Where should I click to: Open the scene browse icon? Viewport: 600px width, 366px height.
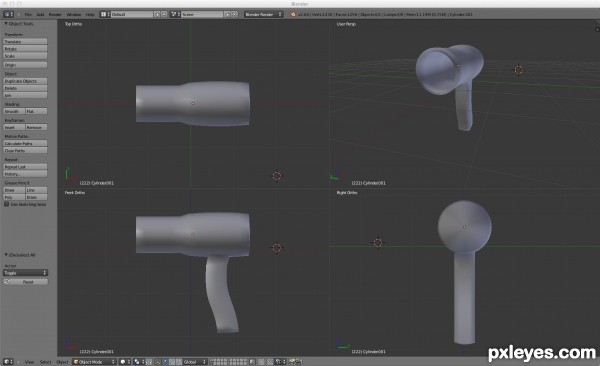[x=175, y=14]
